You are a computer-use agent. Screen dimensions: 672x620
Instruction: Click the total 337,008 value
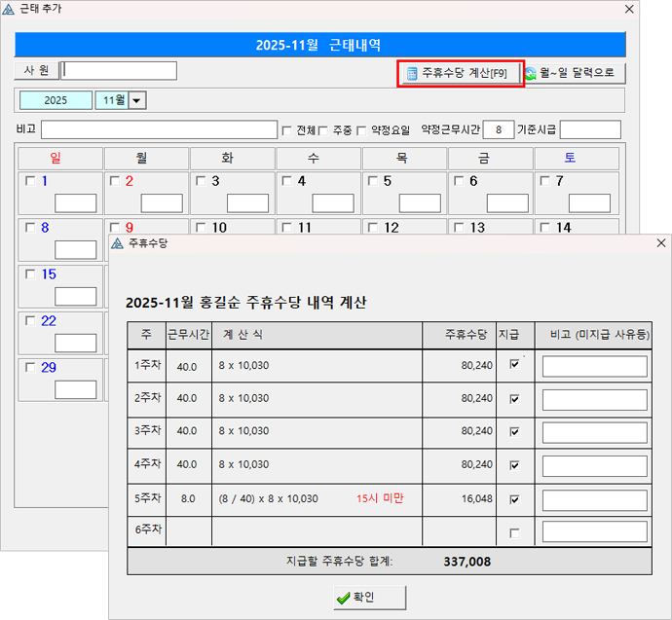(x=467, y=562)
